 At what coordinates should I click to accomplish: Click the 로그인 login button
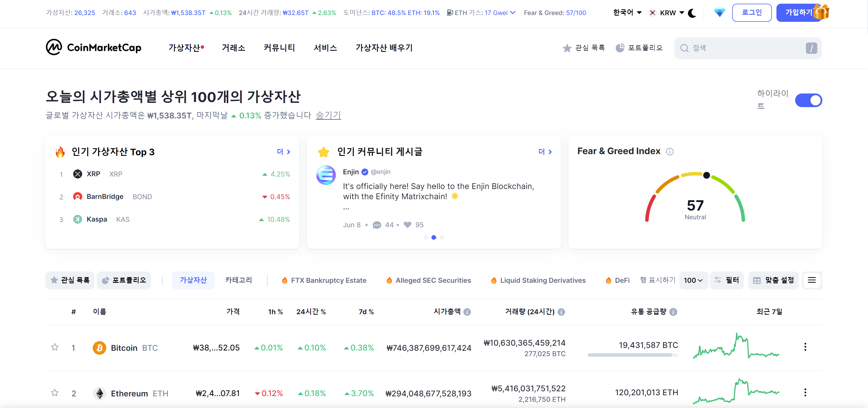point(751,13)
